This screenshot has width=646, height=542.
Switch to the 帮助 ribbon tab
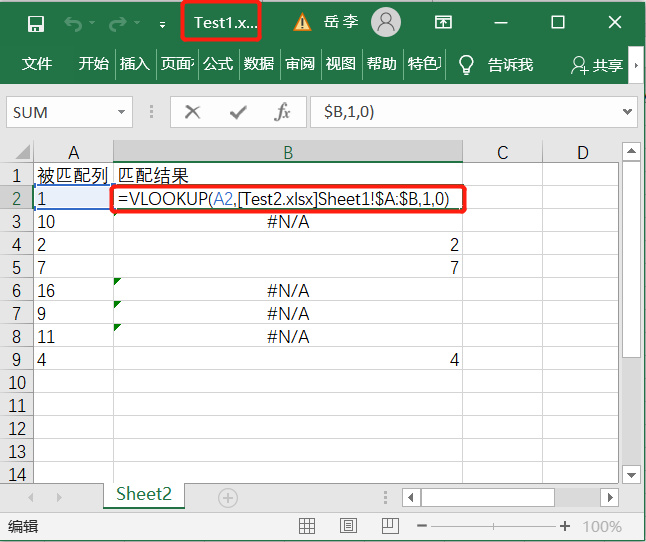[382, 64]
